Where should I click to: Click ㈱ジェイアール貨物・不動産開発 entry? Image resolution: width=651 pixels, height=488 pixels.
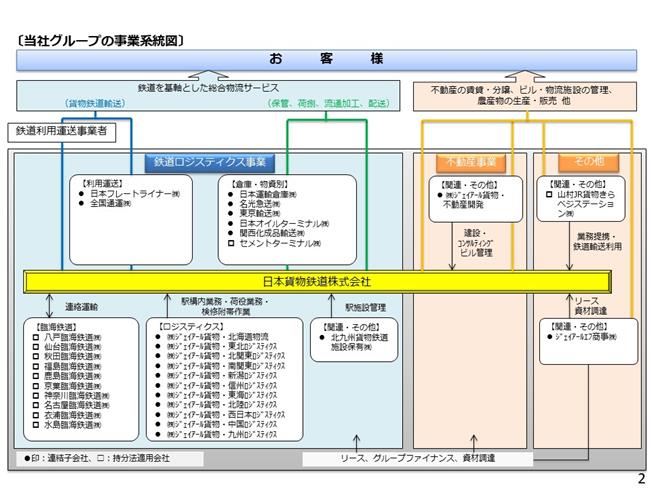(x=472, y=200)
